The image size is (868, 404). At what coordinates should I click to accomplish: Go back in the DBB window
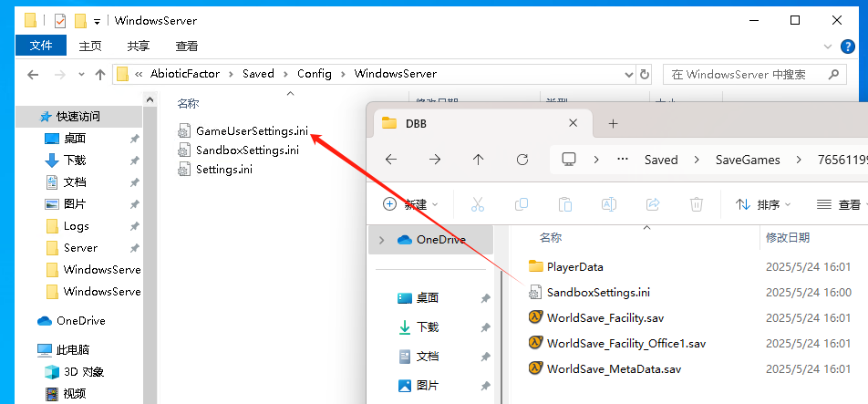(391, 160)
